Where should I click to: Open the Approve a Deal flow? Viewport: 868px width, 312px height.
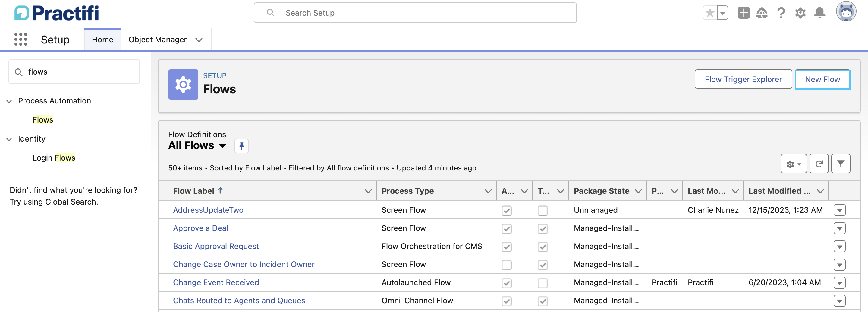point(200,228)
